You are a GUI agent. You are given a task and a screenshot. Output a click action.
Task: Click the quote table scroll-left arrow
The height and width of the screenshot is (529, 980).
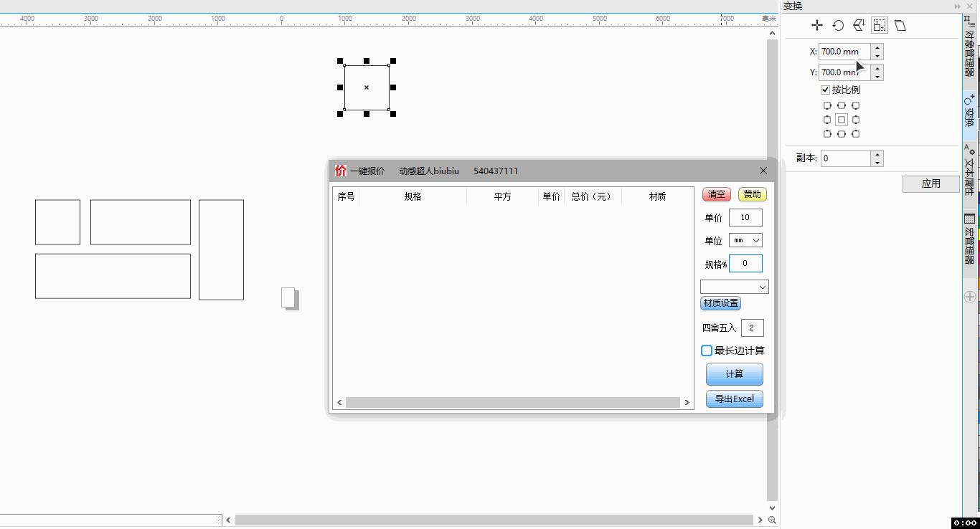(x=340, y=403)
